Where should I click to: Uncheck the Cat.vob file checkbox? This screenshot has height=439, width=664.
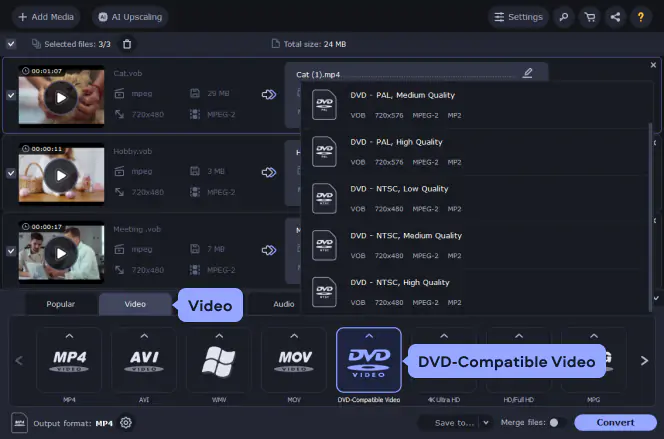[x=11, y=95]
